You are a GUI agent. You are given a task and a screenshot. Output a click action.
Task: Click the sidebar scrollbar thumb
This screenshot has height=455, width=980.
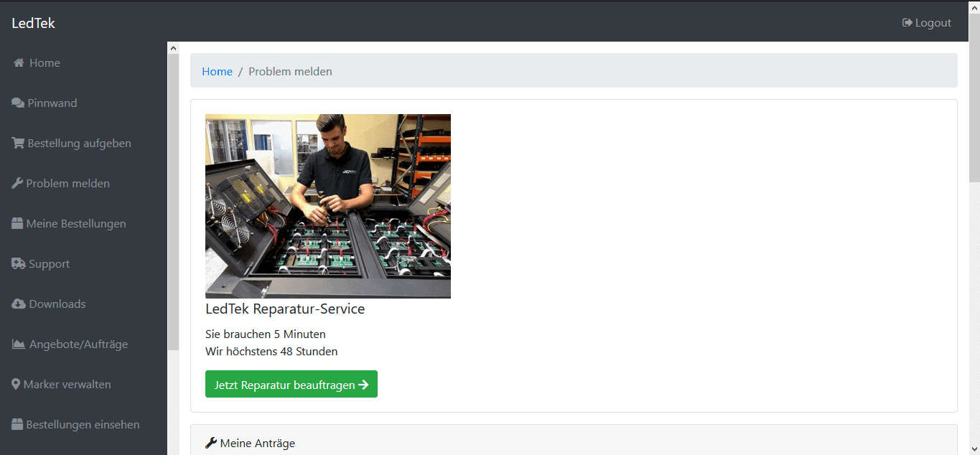(x=173, y=202)
